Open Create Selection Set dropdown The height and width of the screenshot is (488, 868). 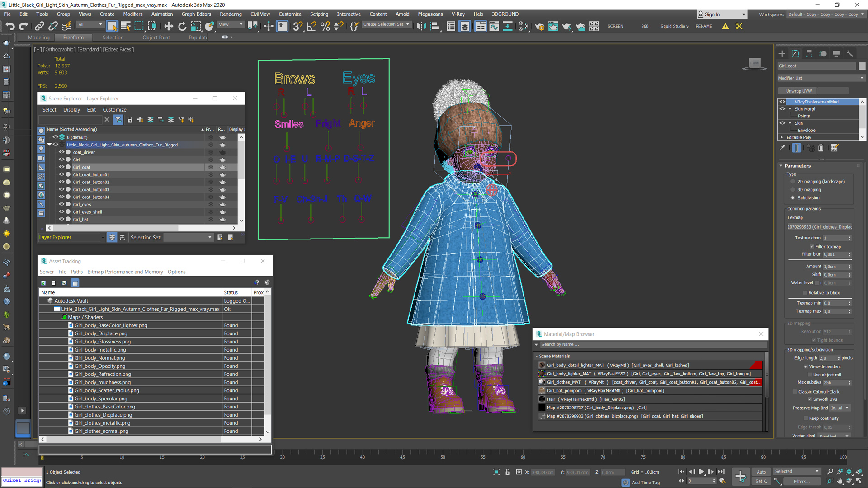click(x=387, y=24)
